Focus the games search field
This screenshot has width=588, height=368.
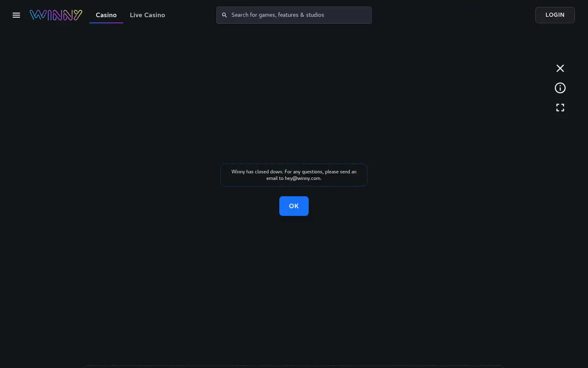294,15
